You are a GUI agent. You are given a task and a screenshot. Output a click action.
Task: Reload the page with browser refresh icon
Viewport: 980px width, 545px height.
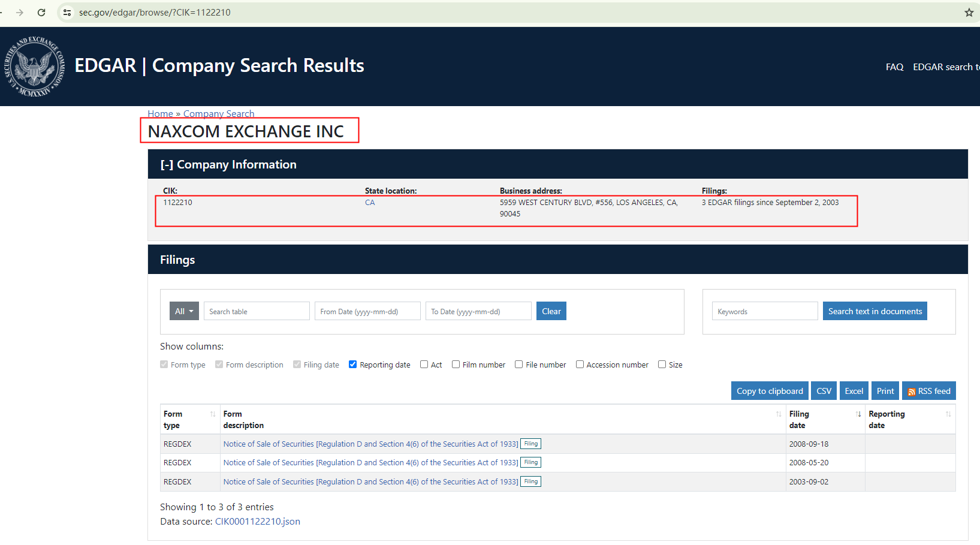pyautogui.click(x=41, y=13)
